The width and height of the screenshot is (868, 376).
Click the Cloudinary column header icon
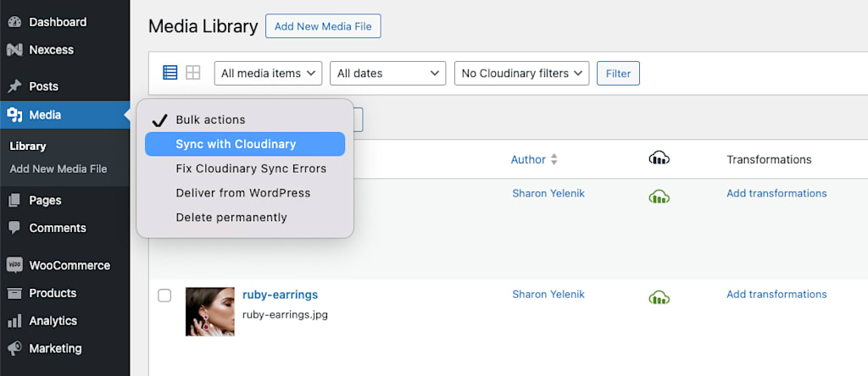[659, 159]
